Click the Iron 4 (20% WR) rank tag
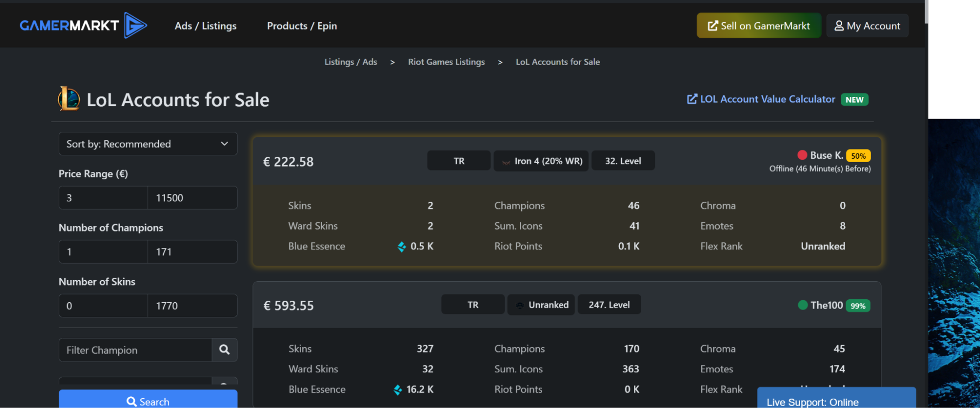Screen dimensions: 980x408 pyautogui.click(x=541, y=161)
